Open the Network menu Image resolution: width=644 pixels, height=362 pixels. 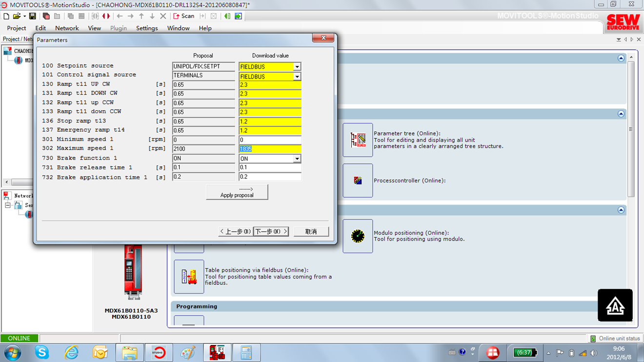point(67,28)
